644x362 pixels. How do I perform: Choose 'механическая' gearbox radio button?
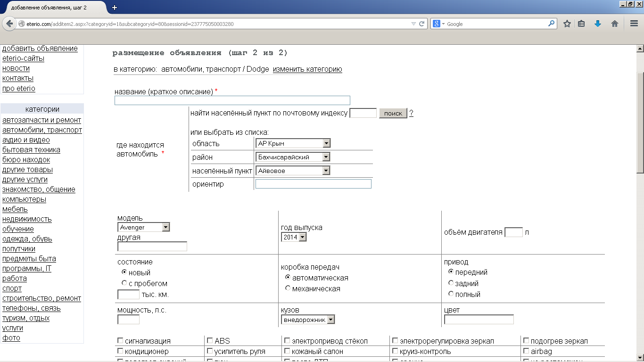pos(288,288)
